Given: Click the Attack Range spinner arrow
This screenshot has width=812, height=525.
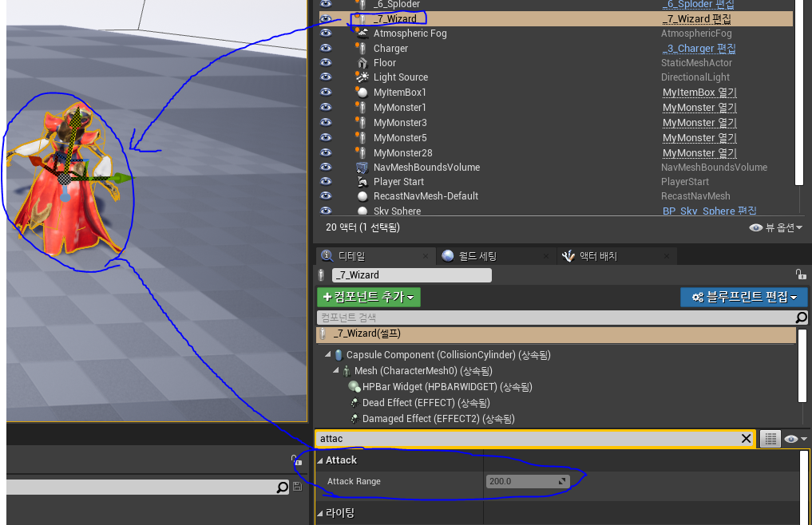Looking at the screenshot, I should (x=562, y=481).
